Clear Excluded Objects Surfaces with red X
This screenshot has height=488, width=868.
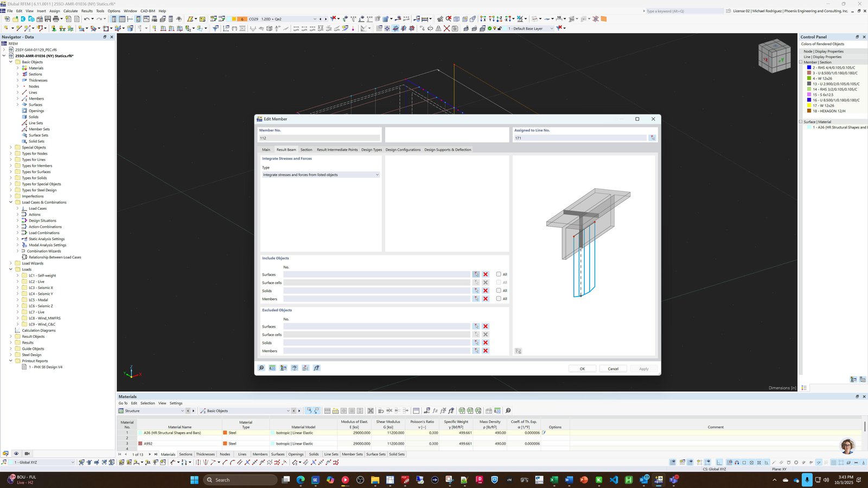pos(486,326)
